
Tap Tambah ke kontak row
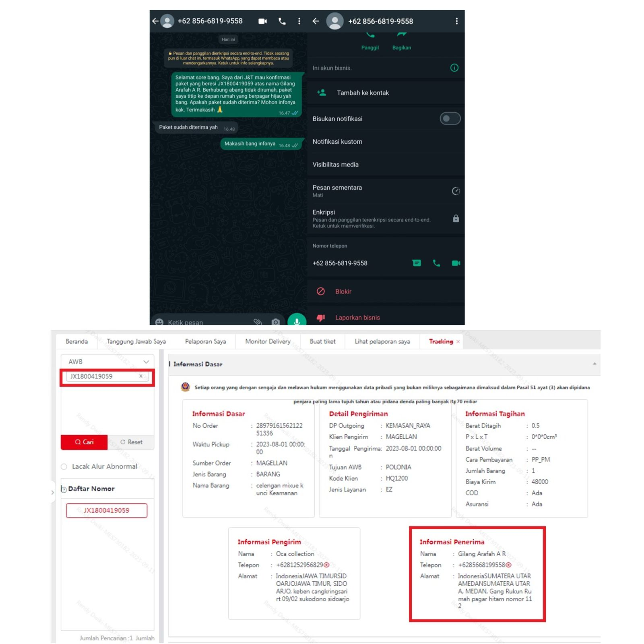point(386,93)
